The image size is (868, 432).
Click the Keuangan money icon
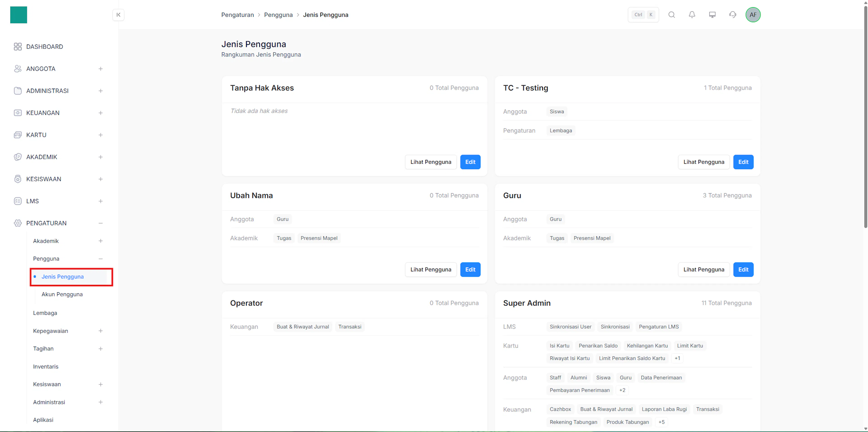tap(18, 113)
